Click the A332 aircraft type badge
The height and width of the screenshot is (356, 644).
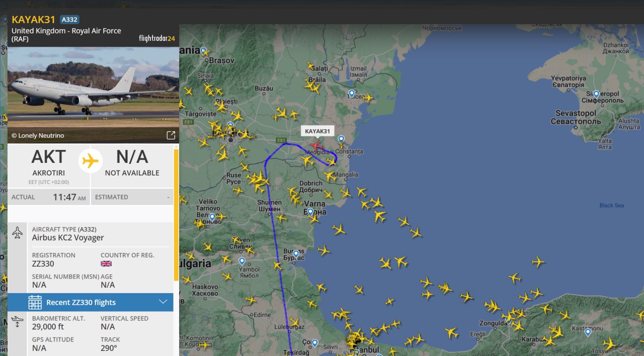pos(70,20)
